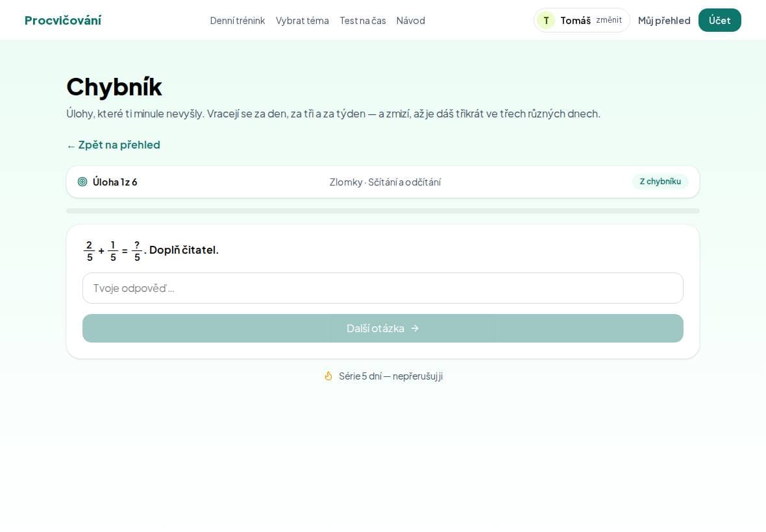Focus the Tvoje odpověď input field
The height and width of the screenshot is (532, 766).
(383, 288)
